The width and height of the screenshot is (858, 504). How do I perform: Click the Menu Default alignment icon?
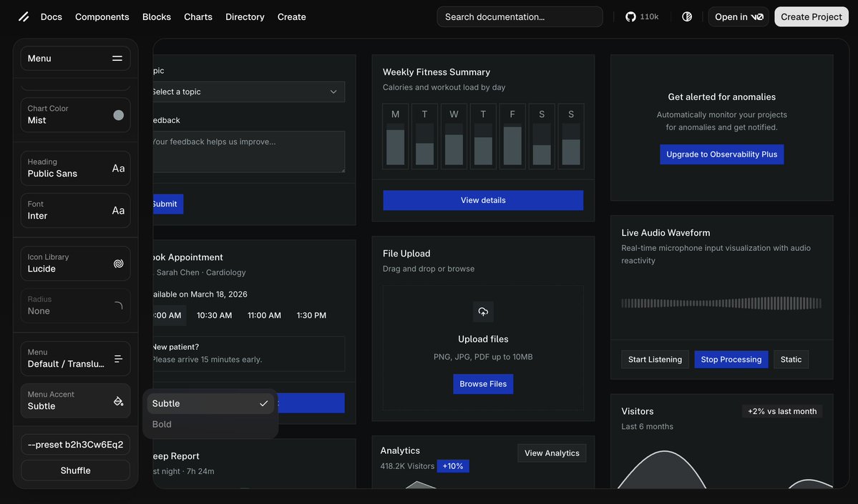click(x=118, y=359)
